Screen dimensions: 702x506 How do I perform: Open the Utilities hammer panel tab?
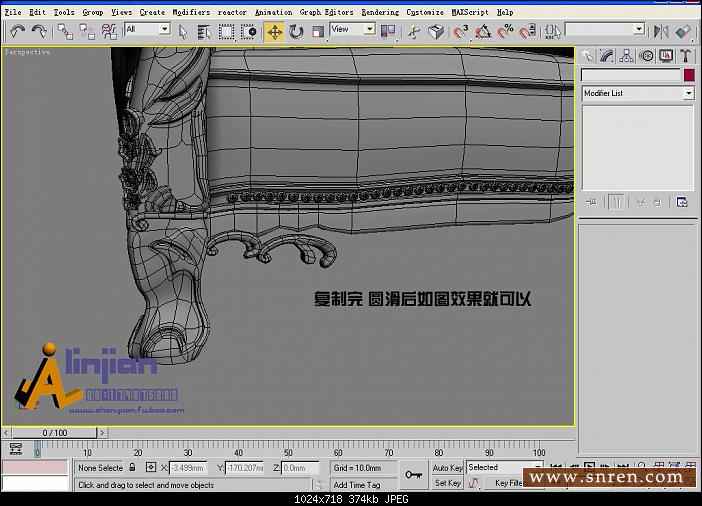(684, 56)
